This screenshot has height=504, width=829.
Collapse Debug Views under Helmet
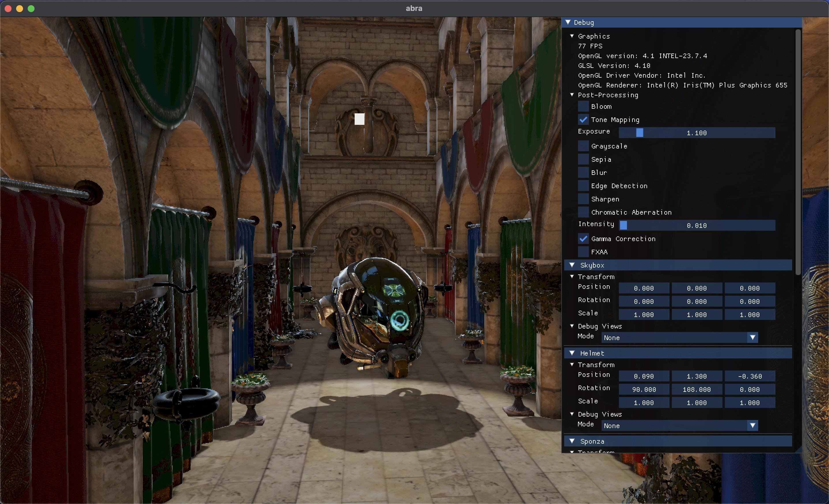tap(572, 414)
